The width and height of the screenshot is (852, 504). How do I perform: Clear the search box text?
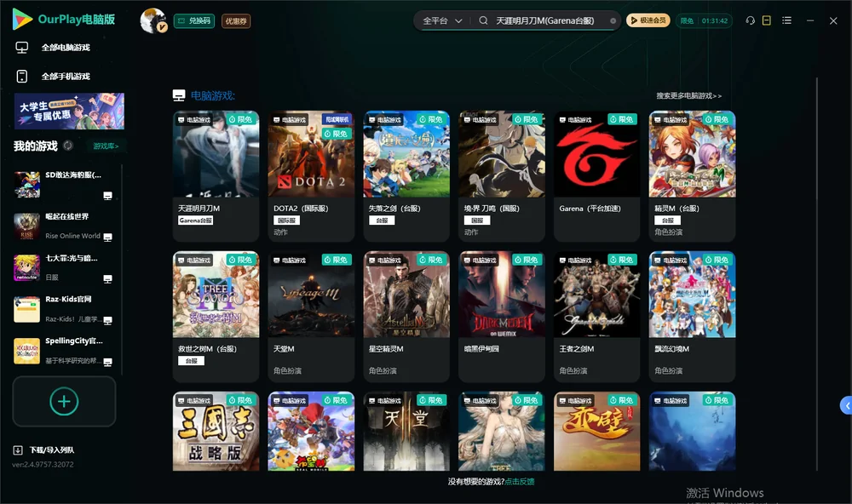pos(613,21)
